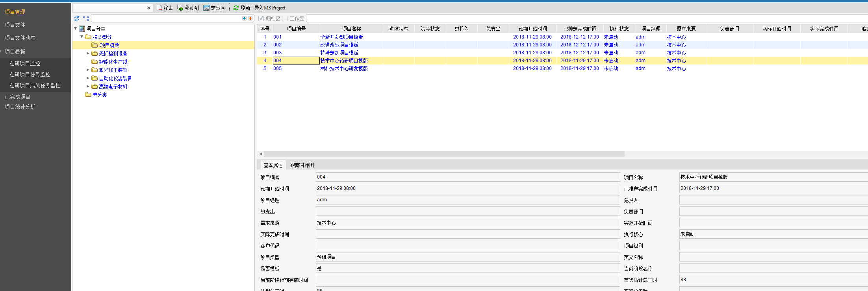Open the 全新开发型项目模版 project link

[x=341, y=37]
